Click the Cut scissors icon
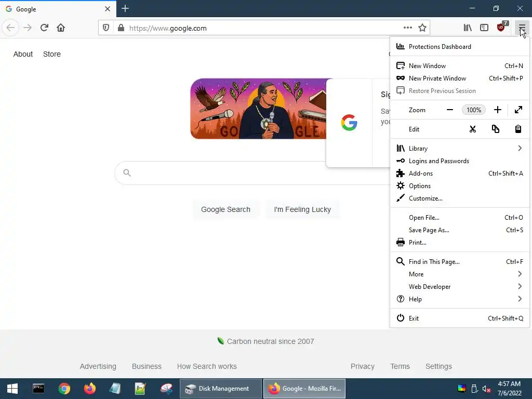 [x=473, y=129]
